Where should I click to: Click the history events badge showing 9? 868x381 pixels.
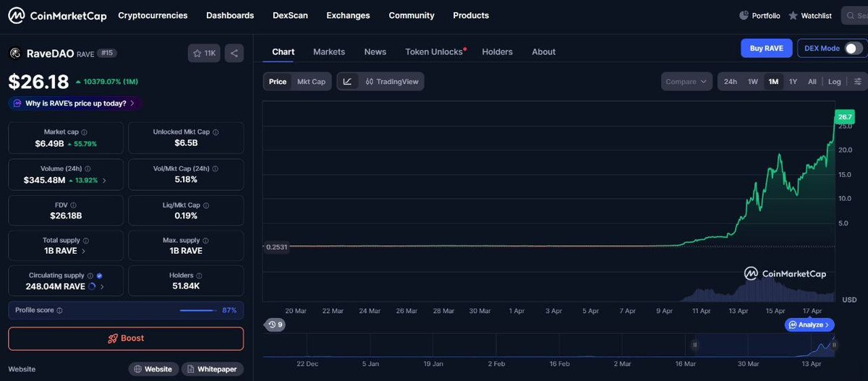[x=276, y=325]
